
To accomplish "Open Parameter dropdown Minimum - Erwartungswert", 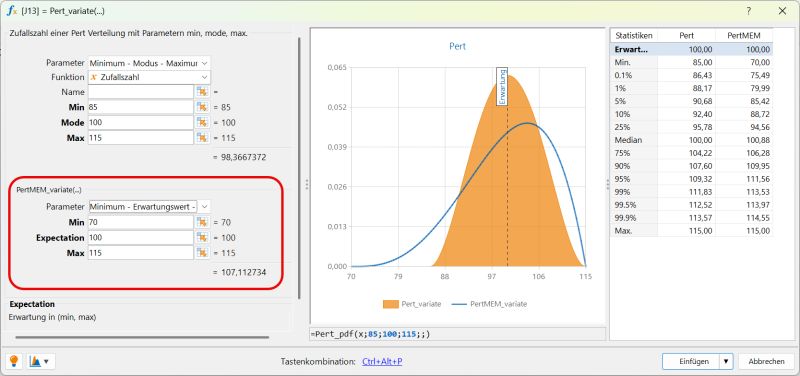I will [x=149, y=207].
